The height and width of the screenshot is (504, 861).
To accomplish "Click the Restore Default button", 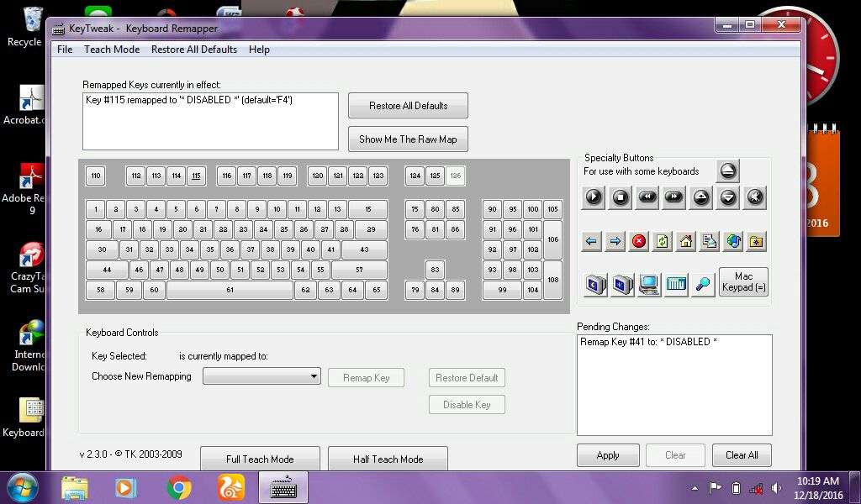I will point(467,377).
